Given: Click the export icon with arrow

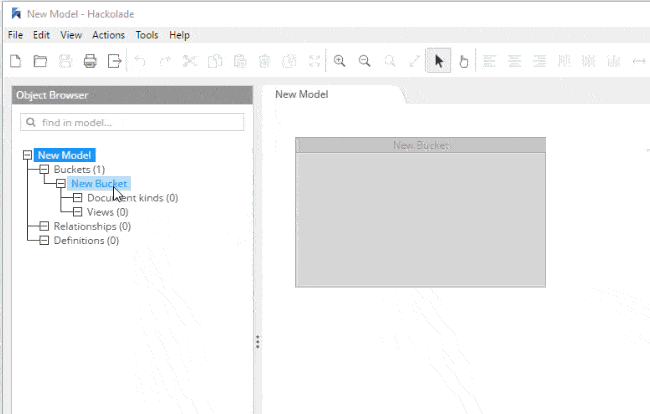Looking at the screenshot, I should pos(114,61).
